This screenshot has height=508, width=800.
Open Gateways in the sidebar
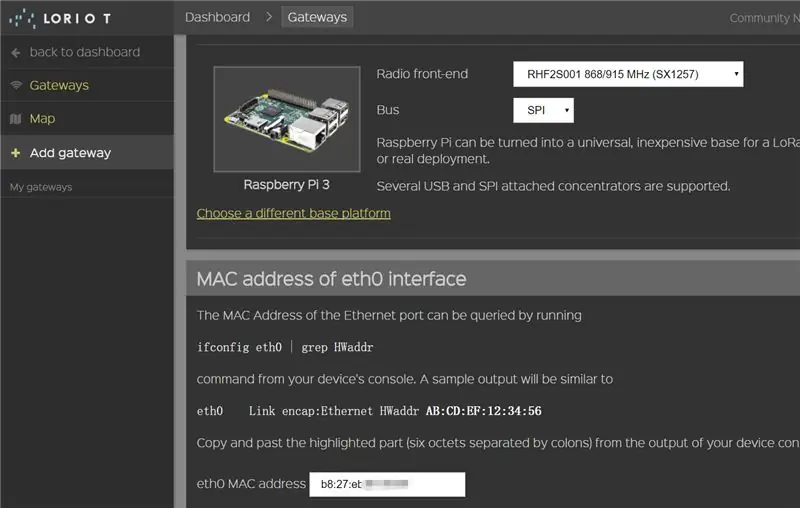pos(59,85)
